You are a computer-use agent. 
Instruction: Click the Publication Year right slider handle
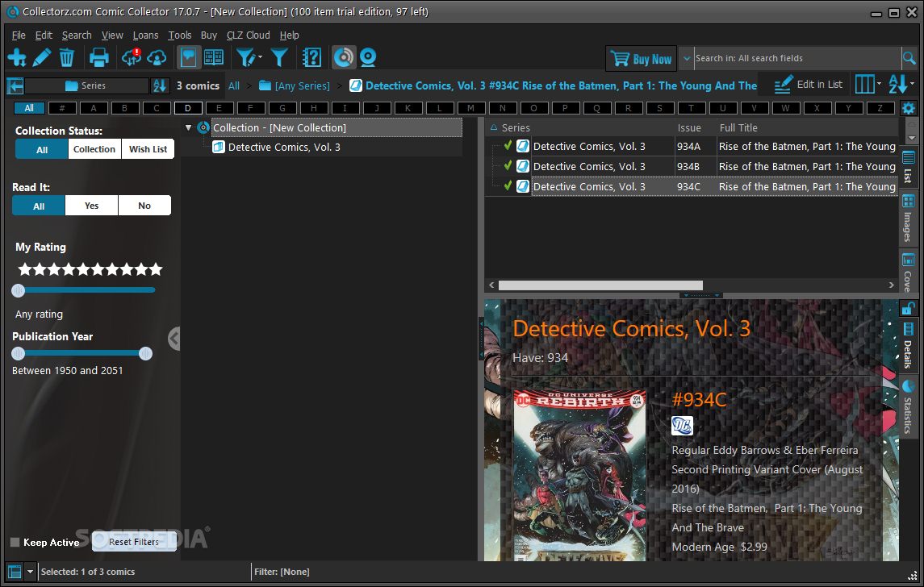(145, 353)
